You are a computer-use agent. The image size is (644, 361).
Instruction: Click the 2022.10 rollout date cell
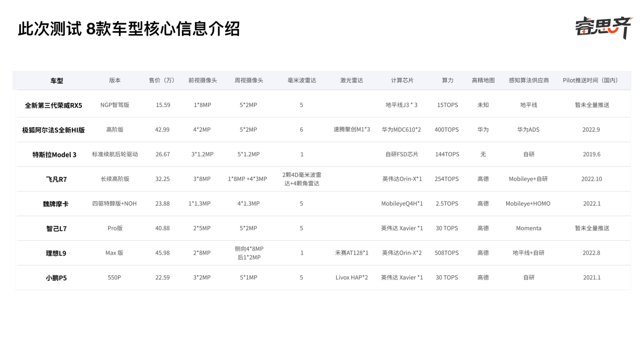pyautogui.click(x=591, y=179)
